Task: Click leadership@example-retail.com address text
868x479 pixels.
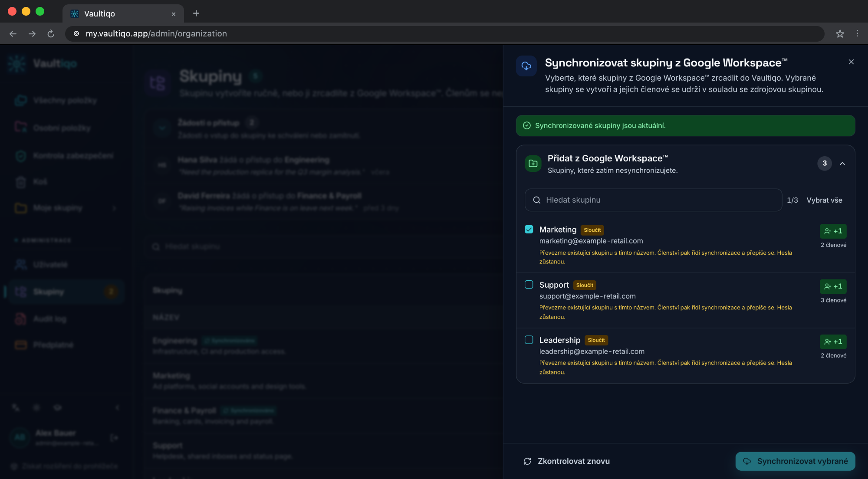Action: (592, 351)
